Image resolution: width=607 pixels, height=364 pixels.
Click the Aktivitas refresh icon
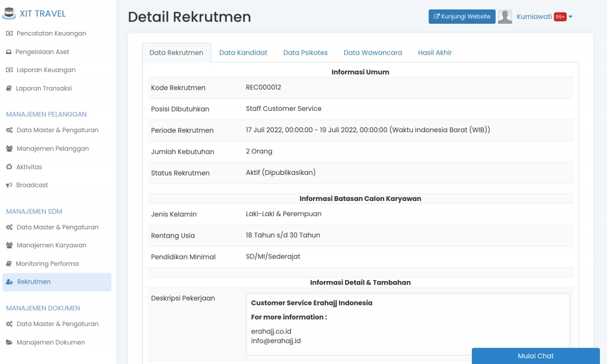8,167
